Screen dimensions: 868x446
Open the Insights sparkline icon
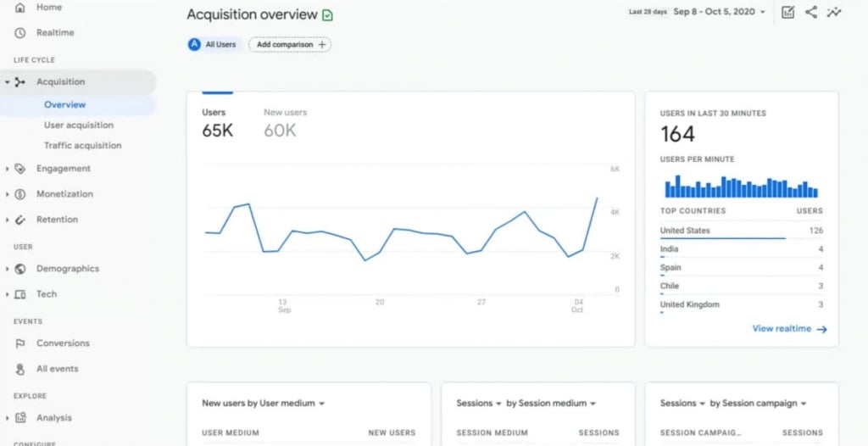835,12
